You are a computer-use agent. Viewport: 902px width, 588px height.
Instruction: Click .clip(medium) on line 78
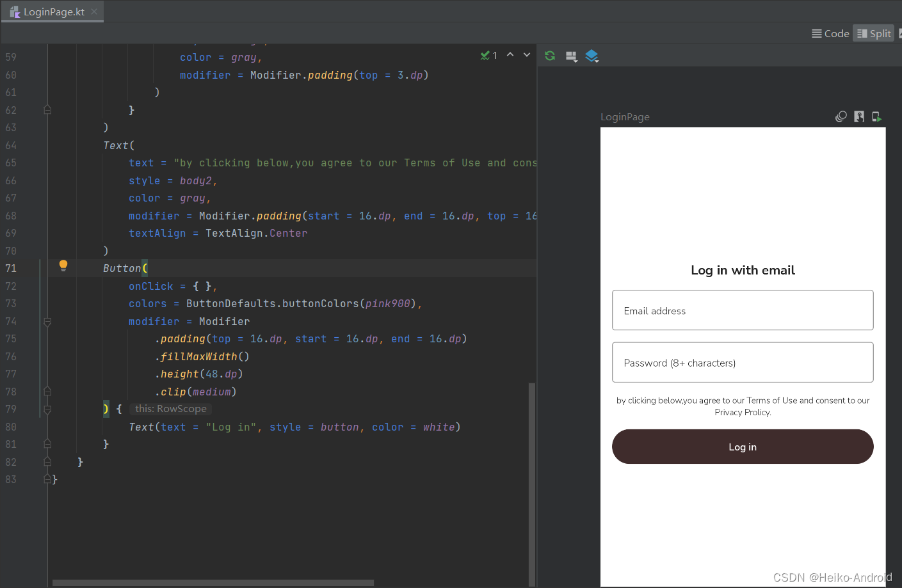click(x=195, y=392)
